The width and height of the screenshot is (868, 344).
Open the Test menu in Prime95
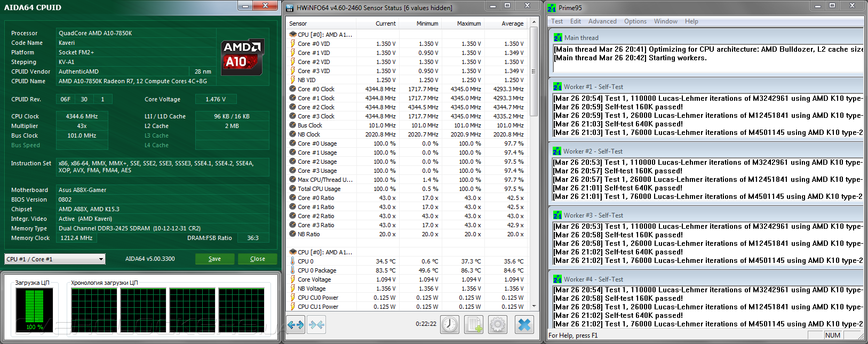pos(557,21)
